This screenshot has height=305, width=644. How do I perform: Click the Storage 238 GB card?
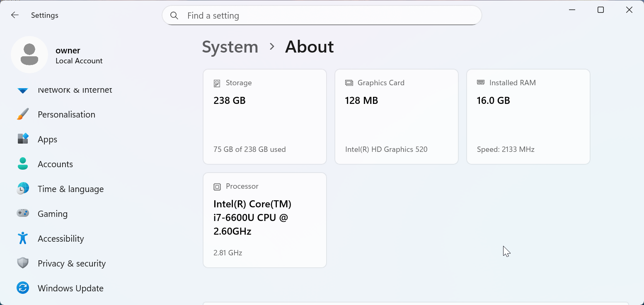point(265,117)
